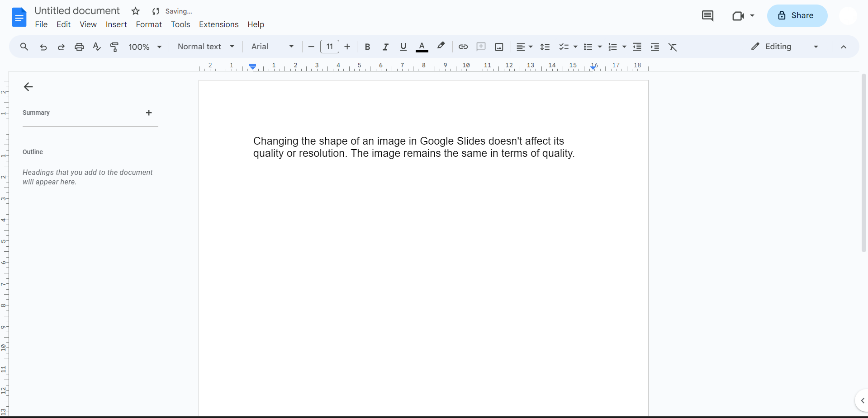Screen dimensions: 868x418
Task: Add a summary with the plus button
Action: click(x=149, y=113)
